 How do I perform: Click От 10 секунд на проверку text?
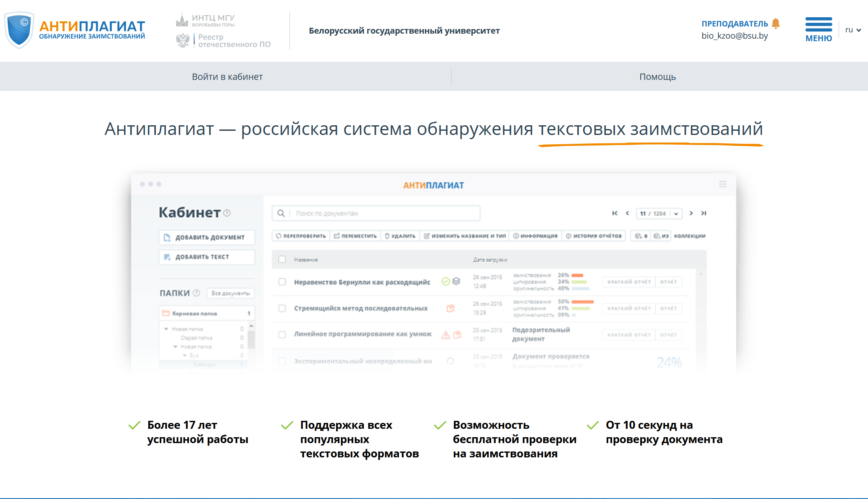point(664,432)
